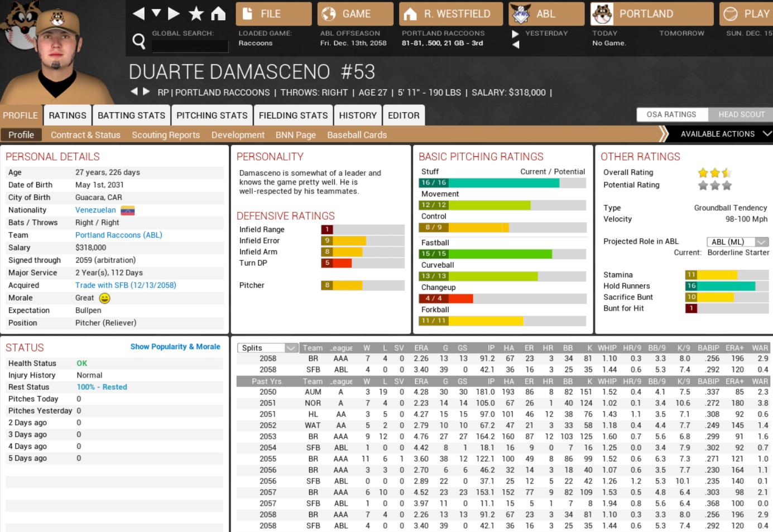Toggle OSA Ratings view

click(671, 114)
